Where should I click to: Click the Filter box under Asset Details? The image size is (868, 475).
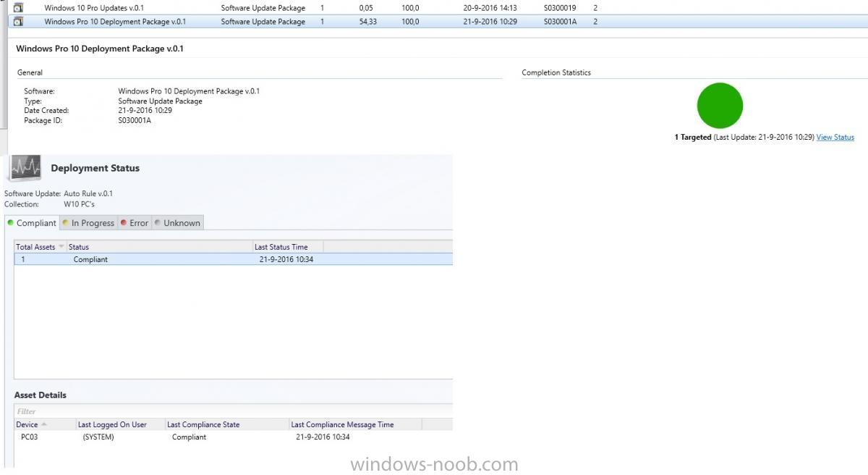[233, 411]
